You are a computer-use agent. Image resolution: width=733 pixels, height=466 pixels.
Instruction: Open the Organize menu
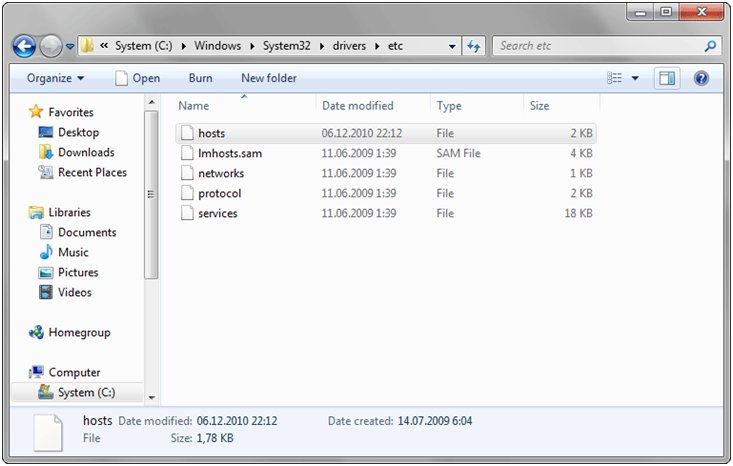[x=55, y=78]
